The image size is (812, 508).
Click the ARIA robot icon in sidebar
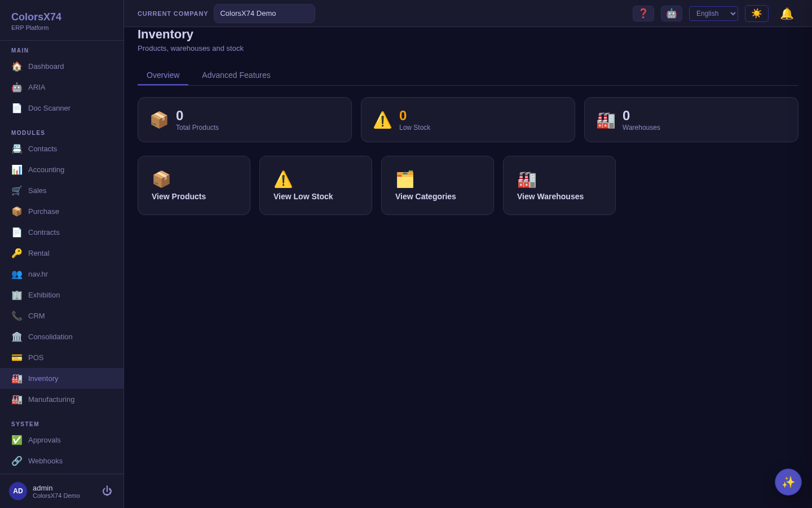17,87
